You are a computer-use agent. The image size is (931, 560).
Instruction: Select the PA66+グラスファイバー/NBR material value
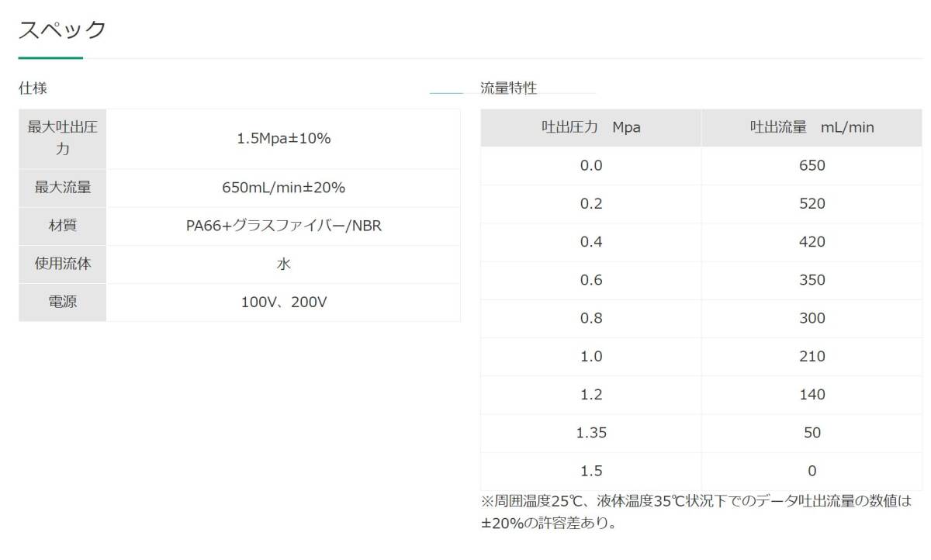pos(283,226)
